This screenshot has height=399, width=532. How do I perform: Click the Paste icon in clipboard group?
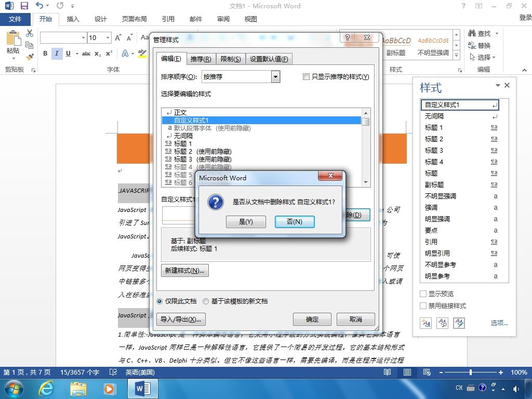13,38
